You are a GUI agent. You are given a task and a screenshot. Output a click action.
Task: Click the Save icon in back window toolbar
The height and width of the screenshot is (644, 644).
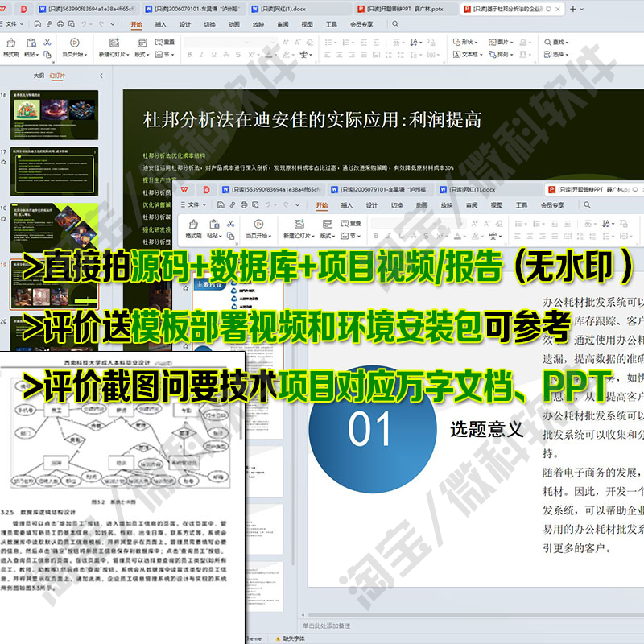tap(37, 24)
